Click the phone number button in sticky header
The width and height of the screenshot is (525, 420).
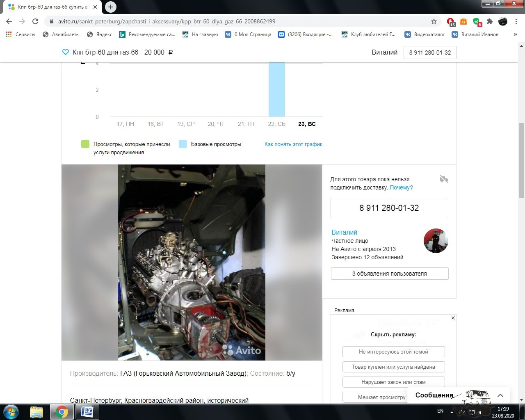[x=430, y=52]
